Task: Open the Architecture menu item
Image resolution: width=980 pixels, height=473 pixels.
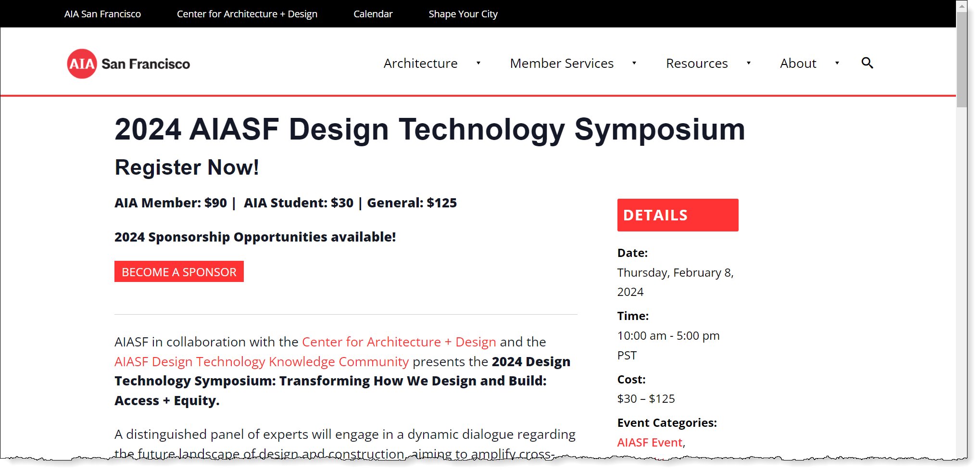Action: click(x=420, y=64)
